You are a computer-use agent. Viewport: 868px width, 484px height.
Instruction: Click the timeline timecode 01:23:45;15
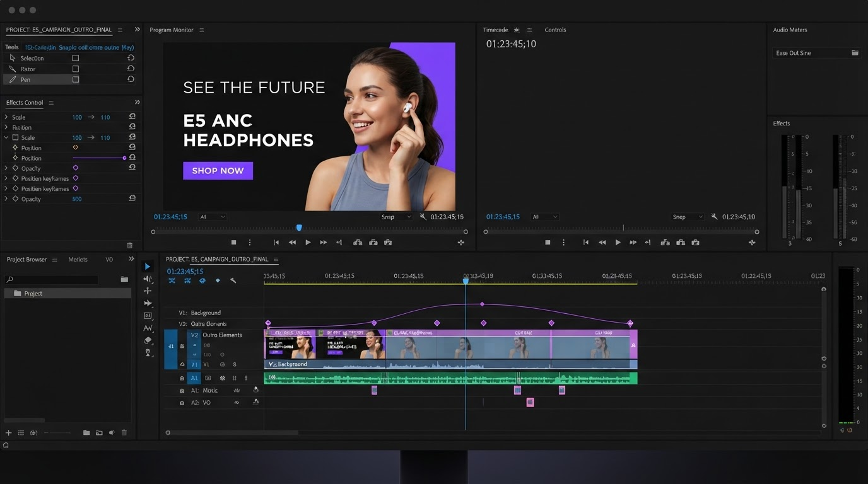(185, 272)
